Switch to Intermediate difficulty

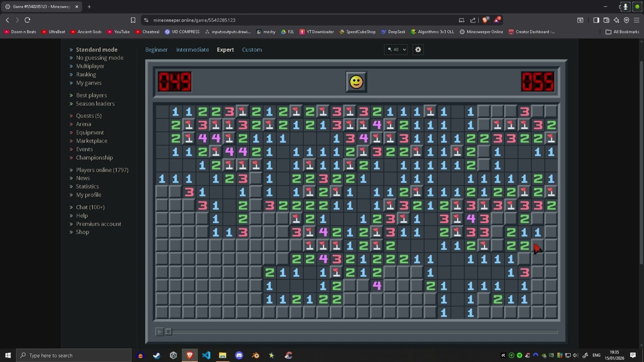point(192,50)
